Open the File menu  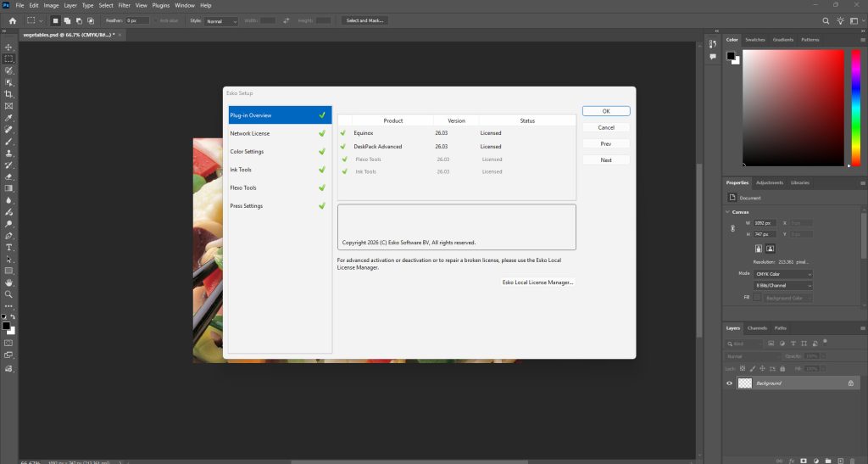pyautogui.click(x=19, y=5)
